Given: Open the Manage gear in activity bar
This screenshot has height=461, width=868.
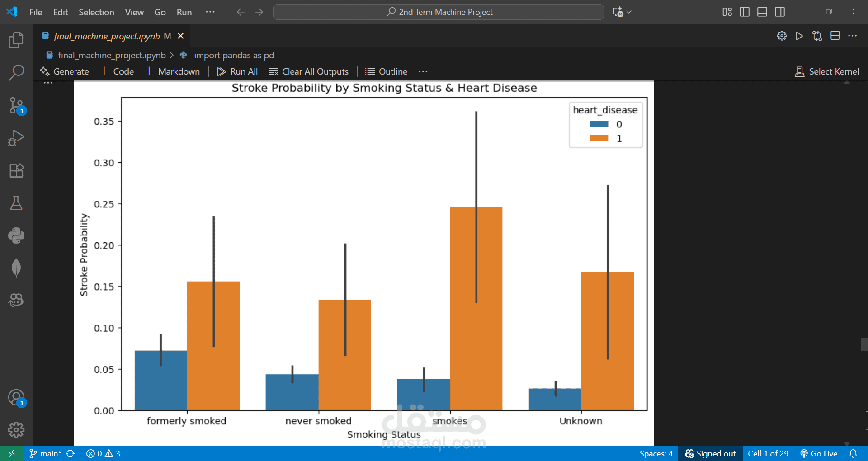Looking at the screenshot, I should [x=16, y=430].
